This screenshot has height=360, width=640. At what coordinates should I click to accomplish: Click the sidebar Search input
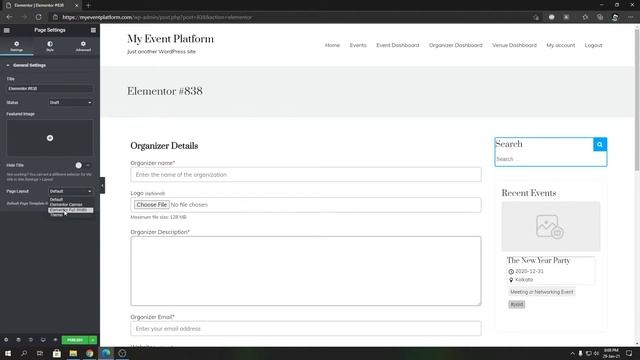(550, 159)
